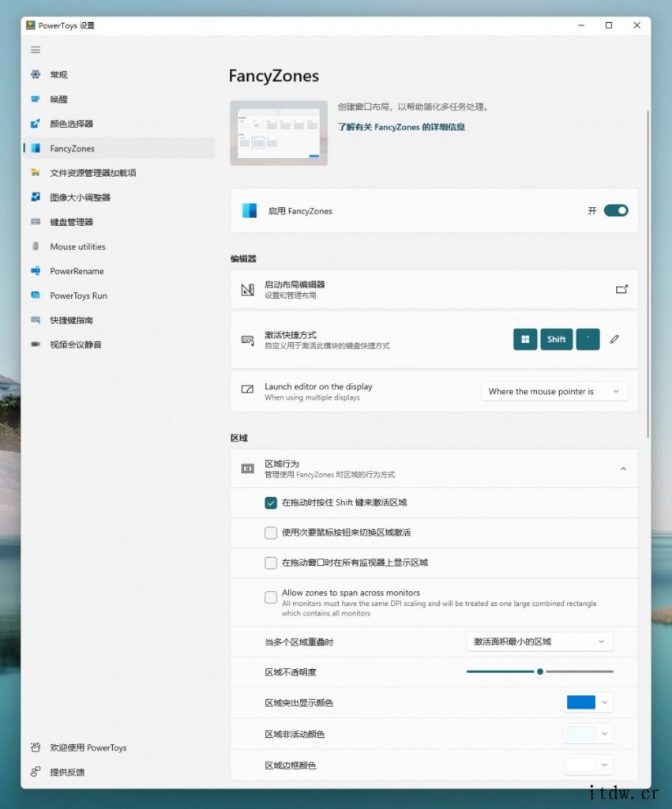Click the PowerToys app icon in the title bar
Viewport: 672px width, 809px height.
coord(31,25)
